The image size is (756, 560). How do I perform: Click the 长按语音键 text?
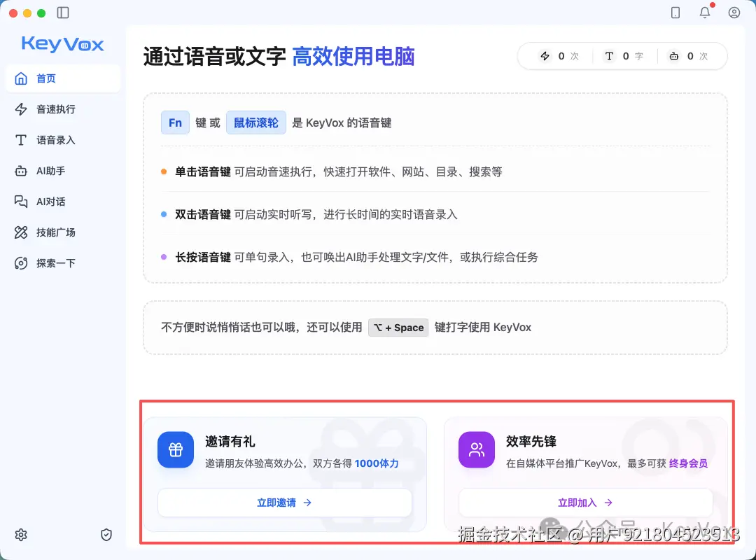point(202,257)
